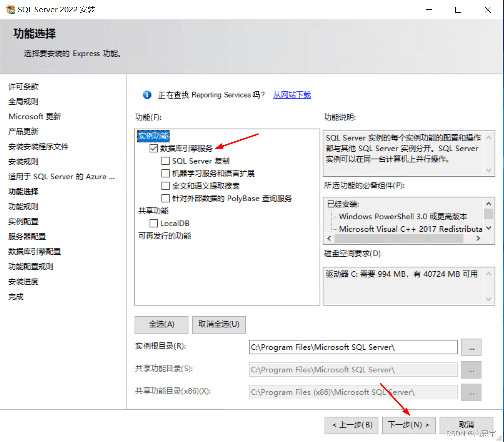Uncheck the 数据库引擎服务 checkbox

coord(154,148)
